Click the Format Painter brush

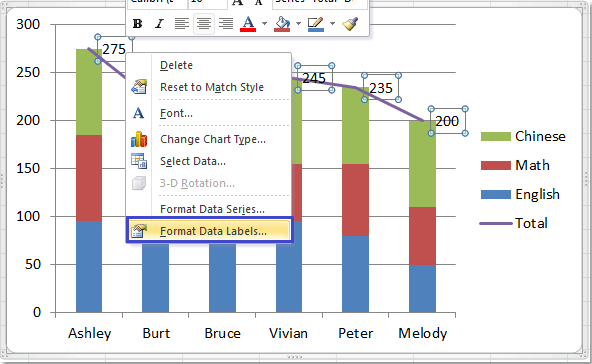pyautogui.click(x=350, y=24)
